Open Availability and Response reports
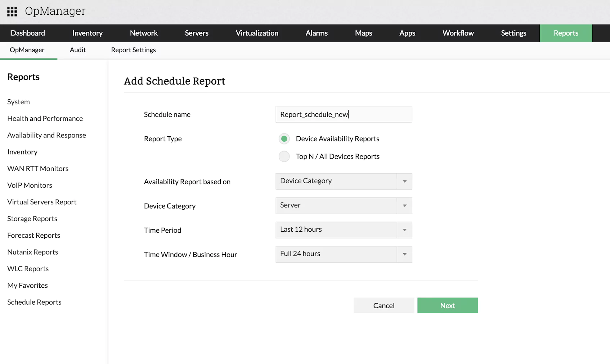 click(x=46, y=135)
